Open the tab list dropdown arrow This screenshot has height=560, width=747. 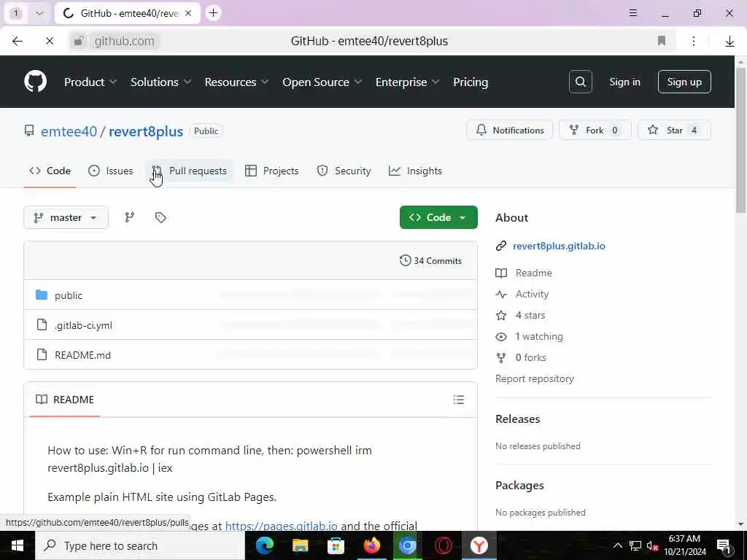coord(39,13)
